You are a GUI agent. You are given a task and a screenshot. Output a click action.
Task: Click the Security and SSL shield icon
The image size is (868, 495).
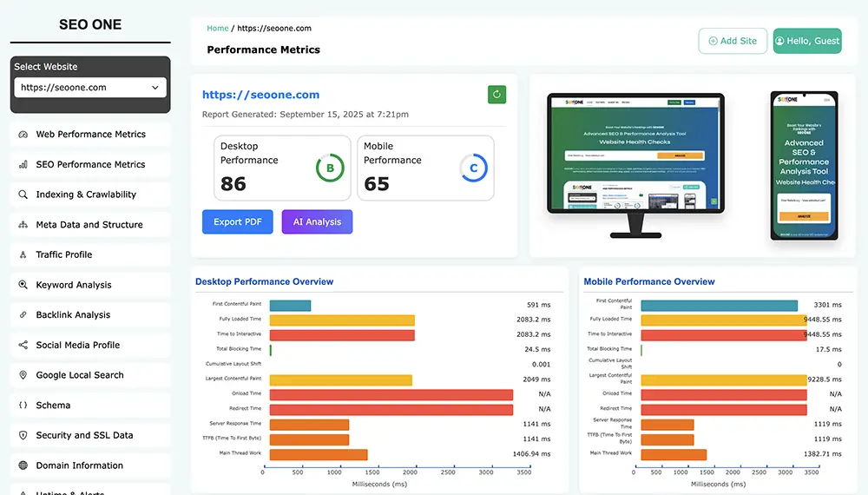23,436
